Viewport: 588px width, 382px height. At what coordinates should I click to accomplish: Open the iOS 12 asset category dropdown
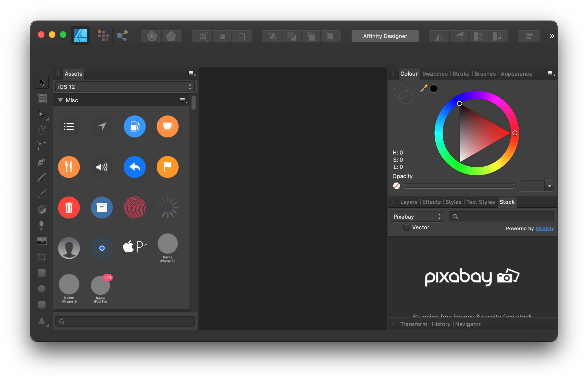click(x=125, y=87)
